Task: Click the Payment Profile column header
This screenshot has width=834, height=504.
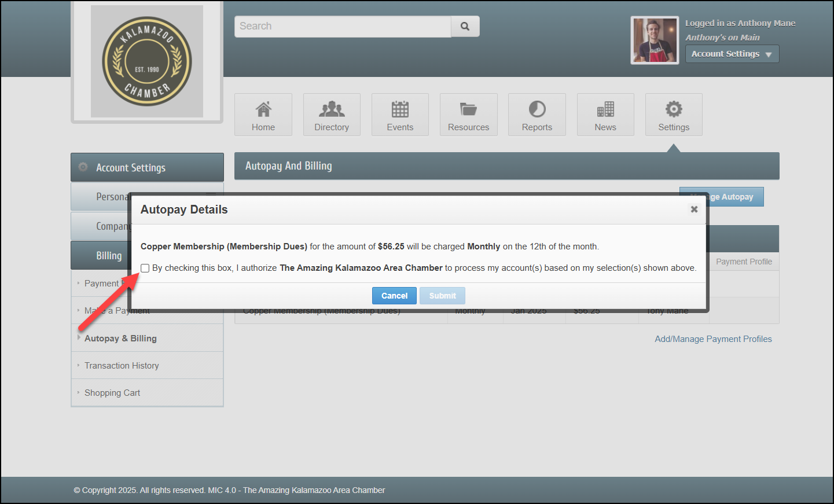Action: [x=744, y=262]
